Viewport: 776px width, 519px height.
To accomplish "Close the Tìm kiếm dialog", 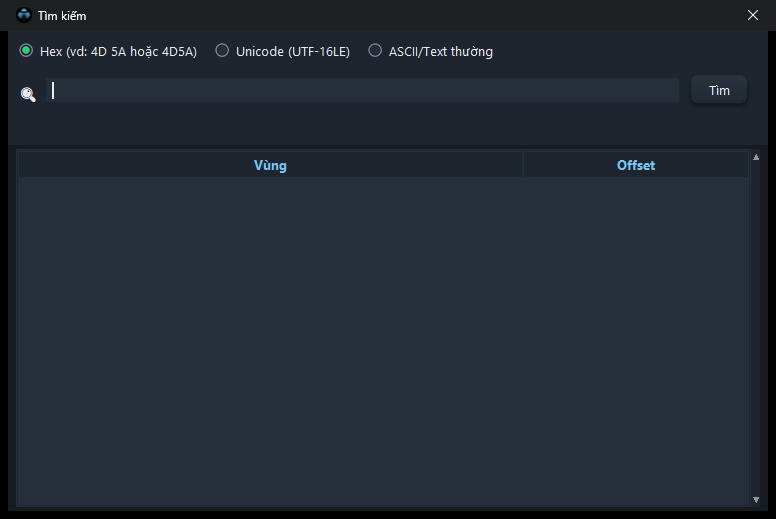I will [753, 15].
